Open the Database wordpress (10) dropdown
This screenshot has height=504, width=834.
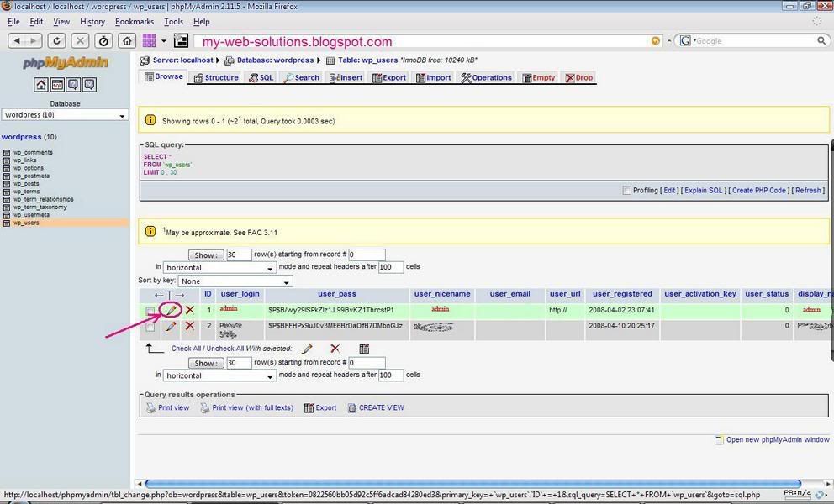tap(65, 115)
